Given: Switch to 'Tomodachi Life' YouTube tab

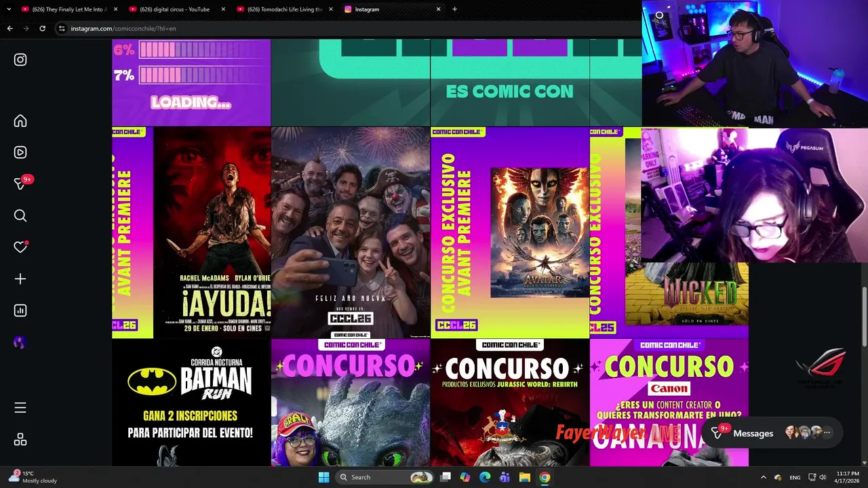Looking at the screenshot, I should [283, 9].
